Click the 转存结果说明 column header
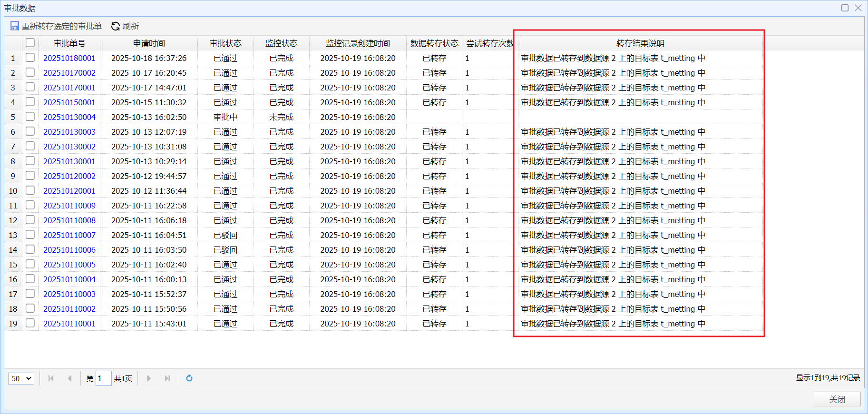This screenshot has width=868, height=414. tap(640, 43)
